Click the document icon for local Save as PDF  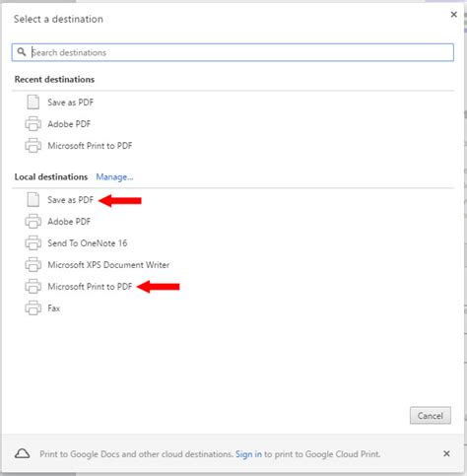[33, 199]
